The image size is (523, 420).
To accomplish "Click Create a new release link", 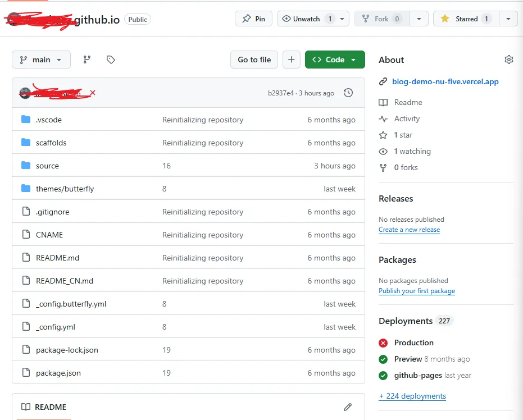I will point(409,230).
